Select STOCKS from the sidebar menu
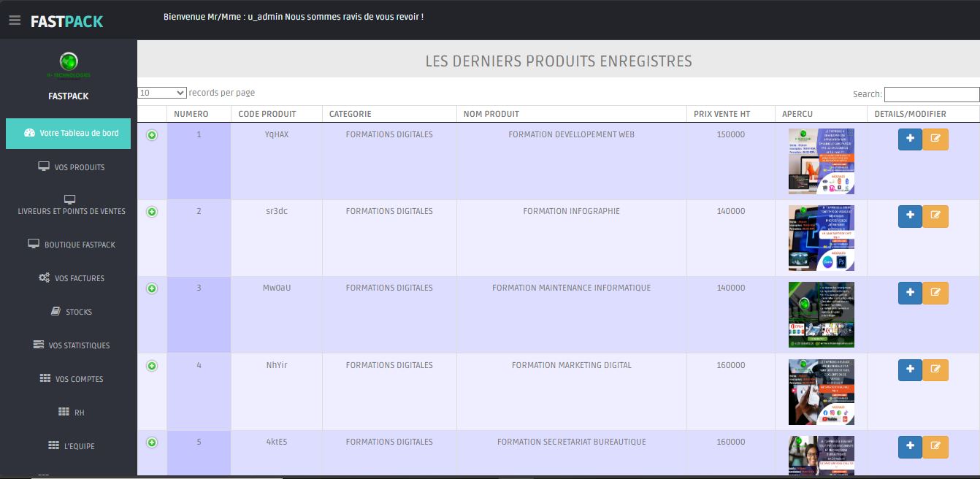This screenshot has height=479, width=980. click(x=72, y=312)
